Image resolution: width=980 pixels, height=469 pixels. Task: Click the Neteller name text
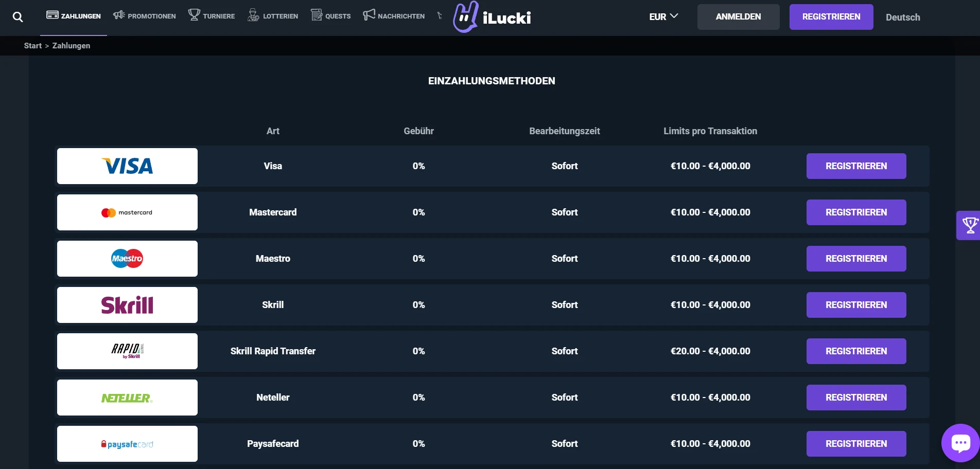273,398
